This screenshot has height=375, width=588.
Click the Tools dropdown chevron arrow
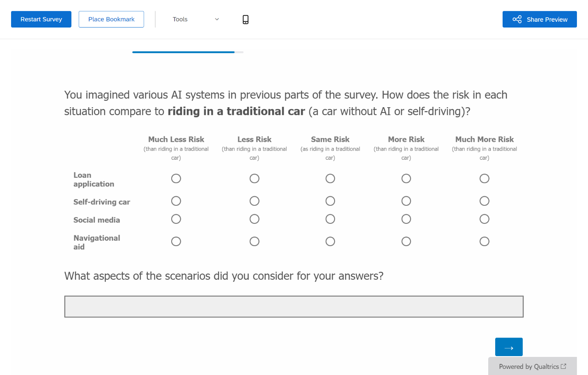[217, 19]
